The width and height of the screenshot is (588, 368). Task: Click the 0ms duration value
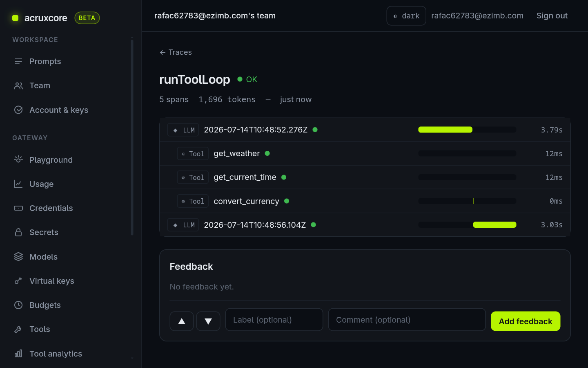point(556,201)
